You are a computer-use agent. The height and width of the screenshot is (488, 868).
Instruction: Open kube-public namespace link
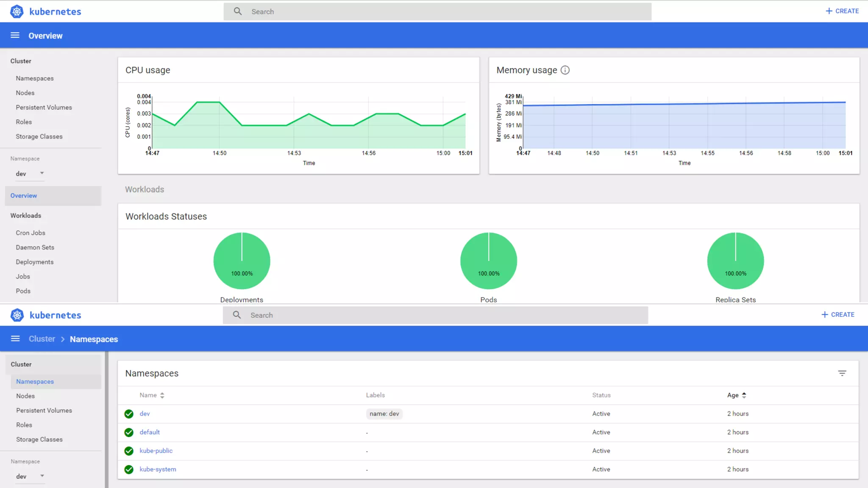(156, 451)
